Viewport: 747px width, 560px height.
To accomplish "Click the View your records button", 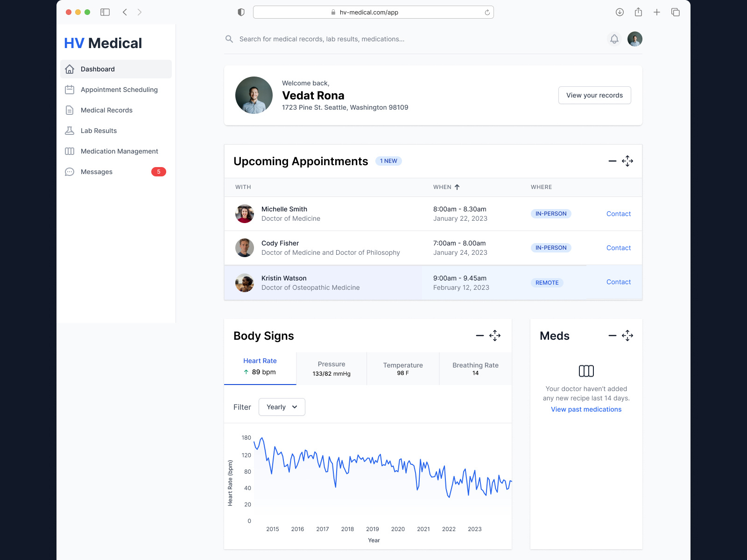I will click(x=594, y=95).
